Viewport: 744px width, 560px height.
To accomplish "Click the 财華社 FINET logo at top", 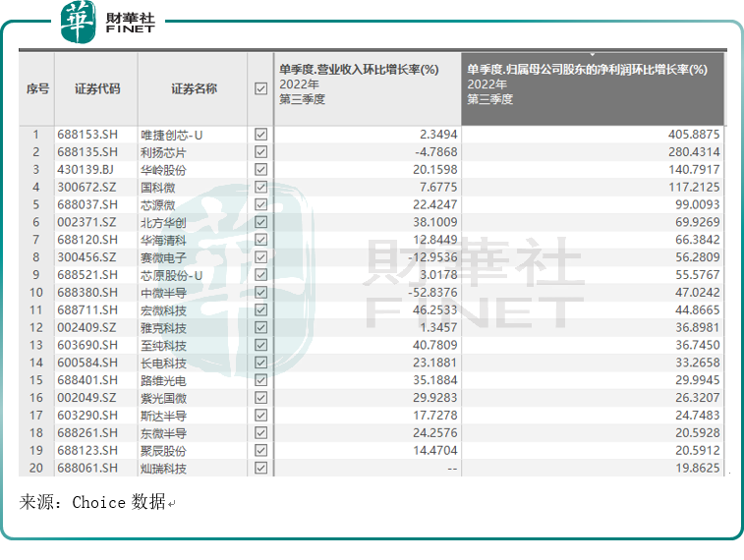I will [108, 22].
